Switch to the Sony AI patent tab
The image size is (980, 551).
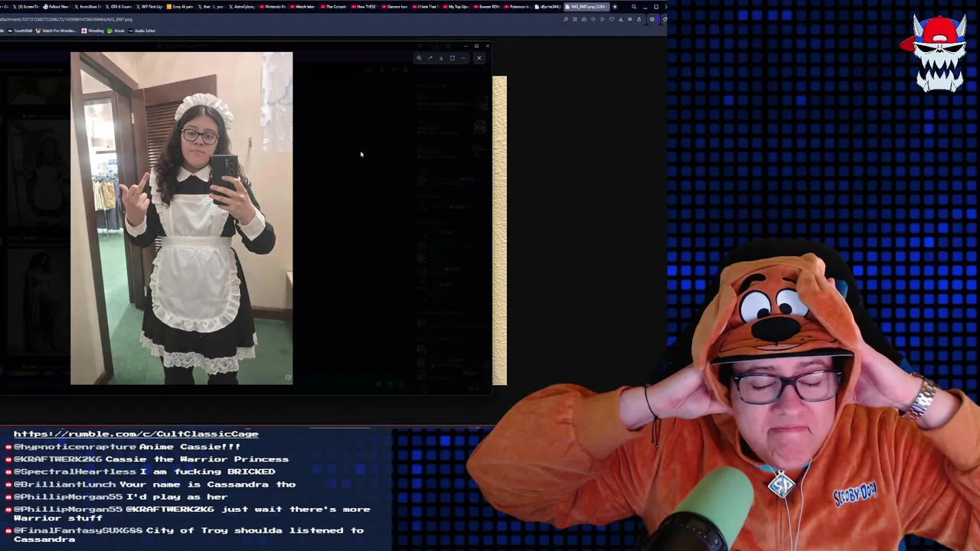click(181, 7)
